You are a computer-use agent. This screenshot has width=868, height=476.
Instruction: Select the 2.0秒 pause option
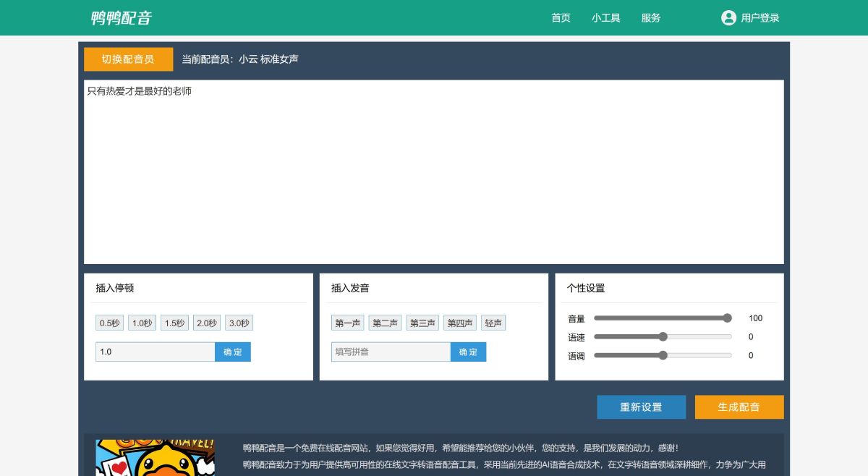click(x=206, y=323)
